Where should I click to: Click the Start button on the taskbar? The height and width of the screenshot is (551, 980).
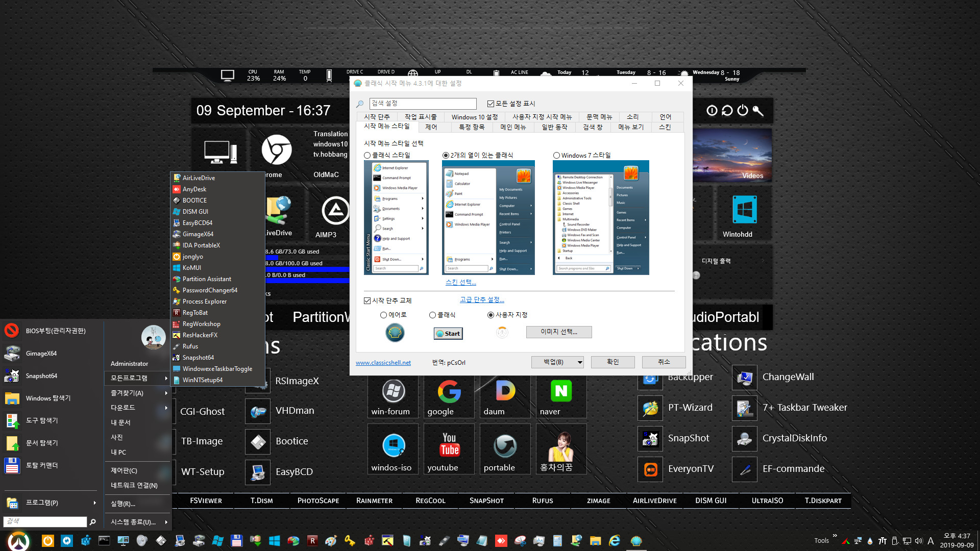[19, 540]
